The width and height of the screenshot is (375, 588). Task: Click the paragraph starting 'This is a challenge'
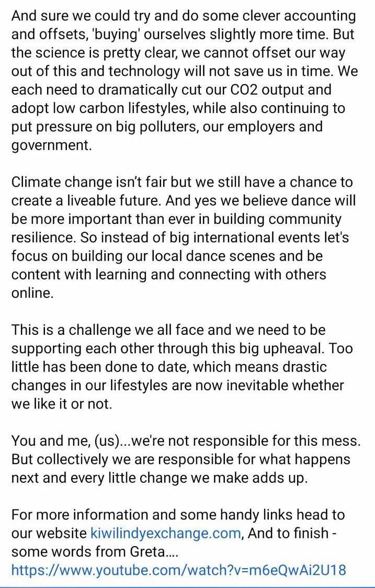(182, 367)
